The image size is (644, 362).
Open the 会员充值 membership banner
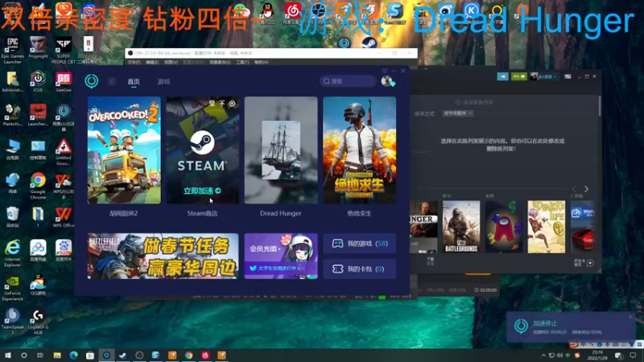click(x=281, y=256)
